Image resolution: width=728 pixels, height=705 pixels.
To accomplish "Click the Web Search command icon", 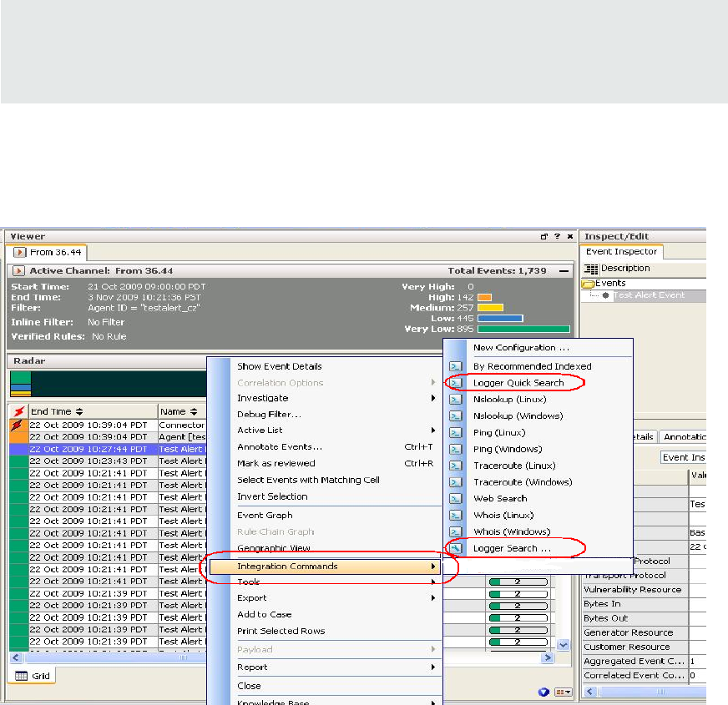I will point(456,498).
